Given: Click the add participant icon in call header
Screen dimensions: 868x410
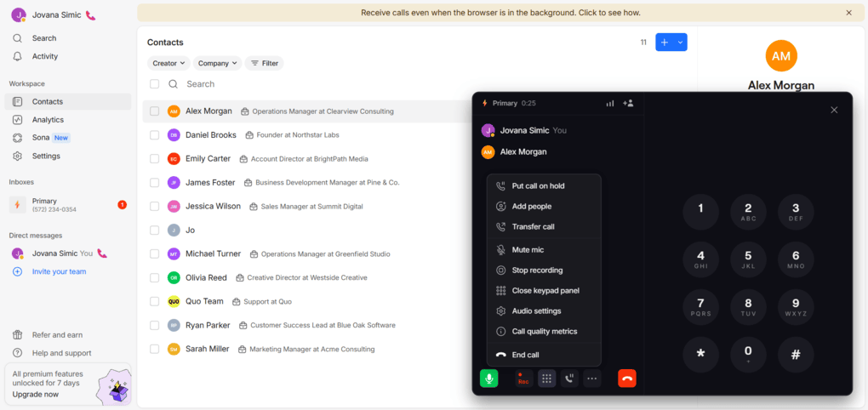Looking at the screenshot, I should [628, 104].
